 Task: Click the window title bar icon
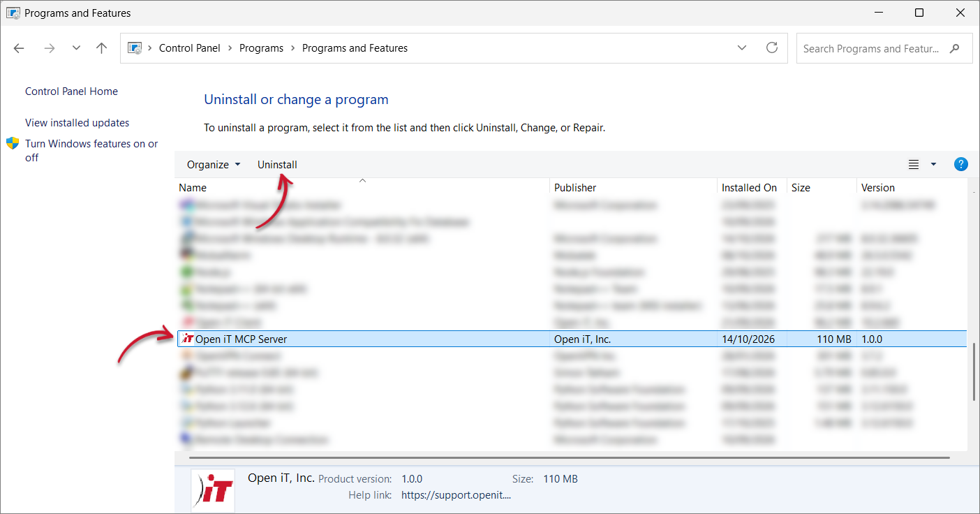[13, 13]
